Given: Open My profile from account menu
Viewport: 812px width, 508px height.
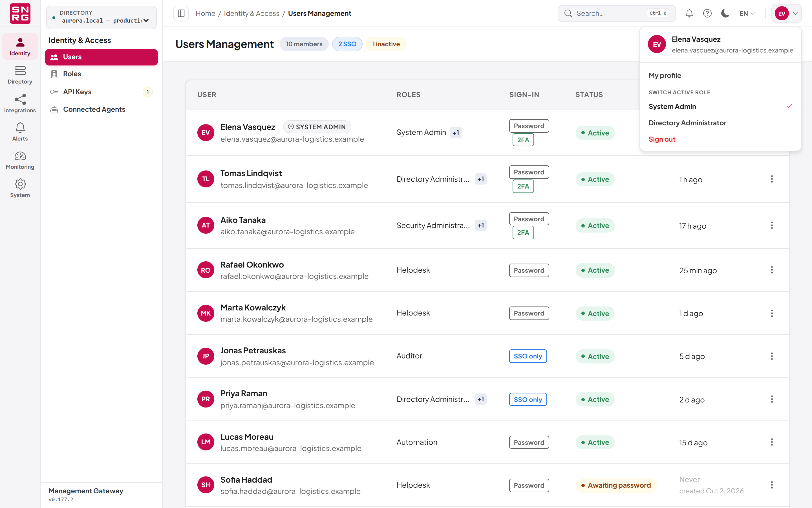Looking at the screenshot, I should [720, 75].
